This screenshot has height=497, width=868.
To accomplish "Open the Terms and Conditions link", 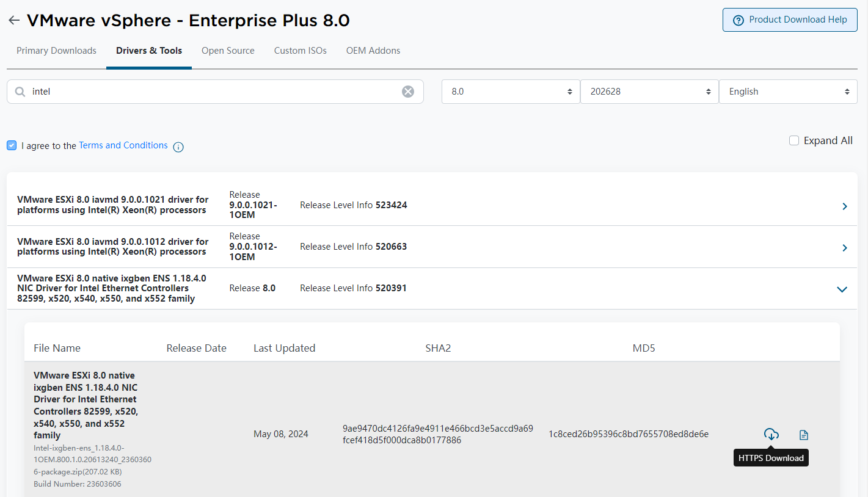I will tap(123, 145).
